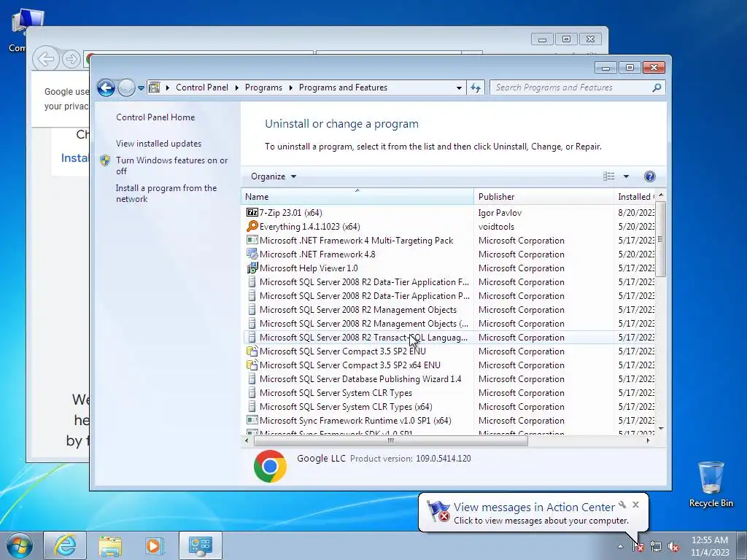The image size is (747, 560).
Task: Sort by the Name column header
Action: pyautogui.click(x=357, y=196)
